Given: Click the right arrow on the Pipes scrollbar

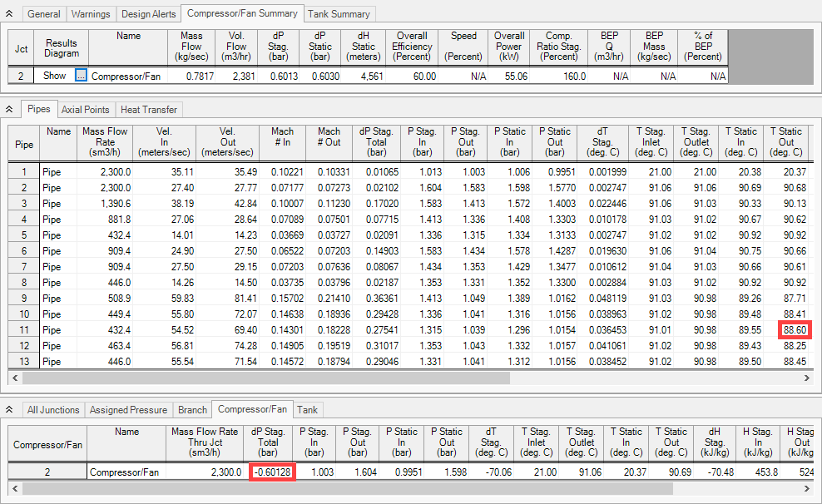Looking at the screenshot, I should coord(807,378).
